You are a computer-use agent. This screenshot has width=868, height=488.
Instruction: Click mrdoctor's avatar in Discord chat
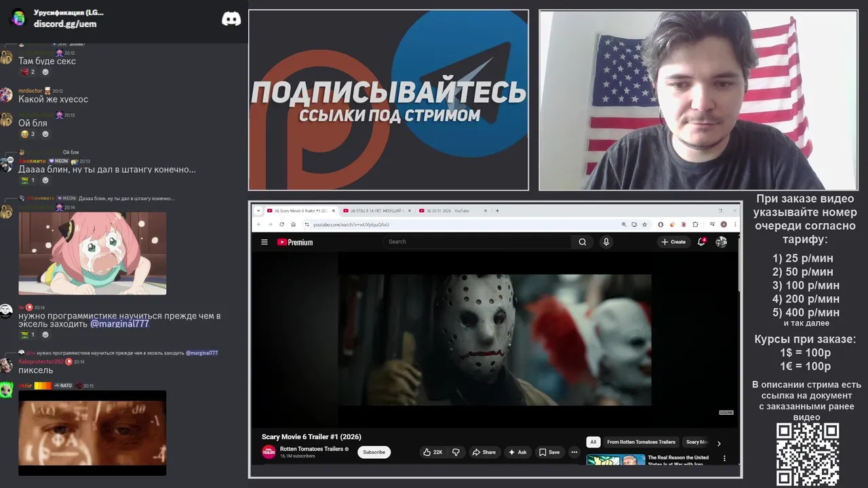pos(6,94)
